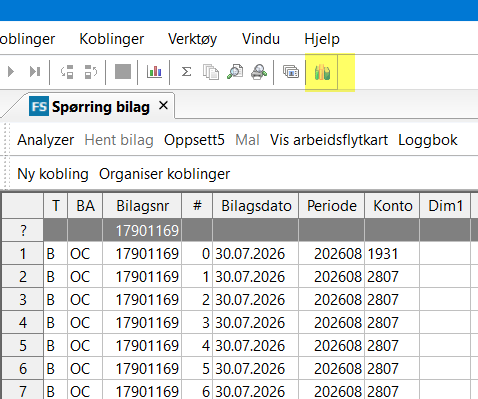
Task: Select row header 4
Action: [23, 322]
